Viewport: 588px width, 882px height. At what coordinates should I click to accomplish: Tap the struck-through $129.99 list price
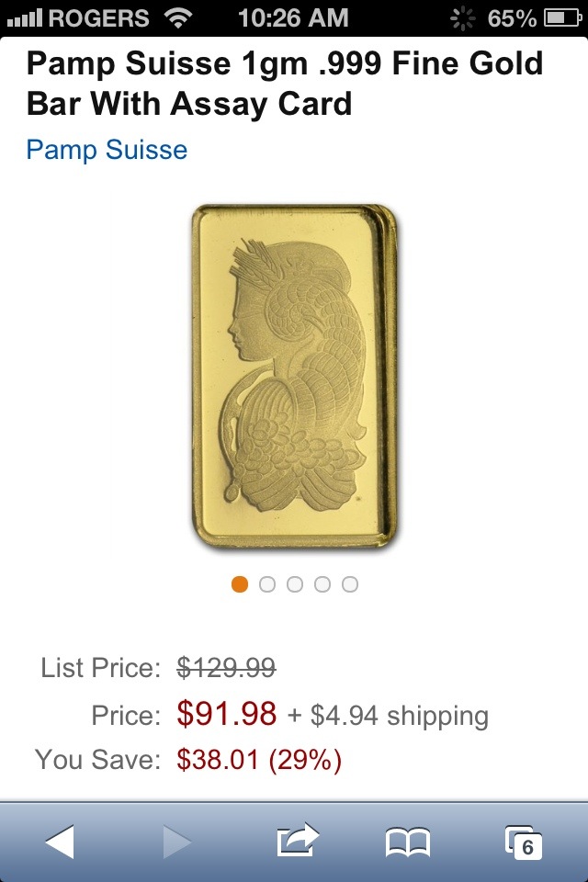(x=226, y=668)
